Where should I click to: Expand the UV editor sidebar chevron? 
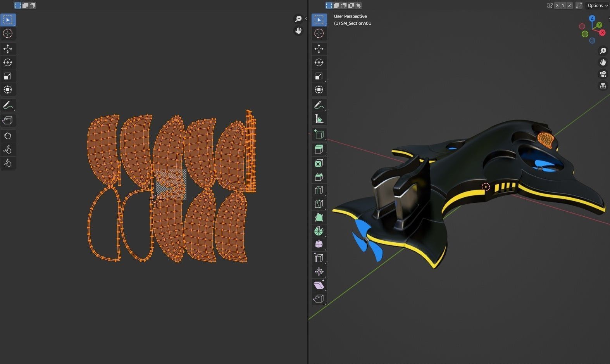coord(306,18)
